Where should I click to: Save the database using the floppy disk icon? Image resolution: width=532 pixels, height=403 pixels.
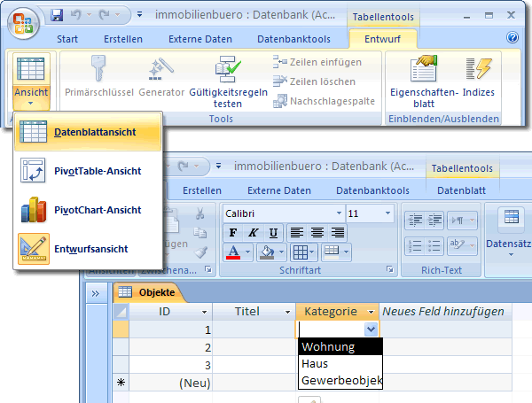[57, 15]
